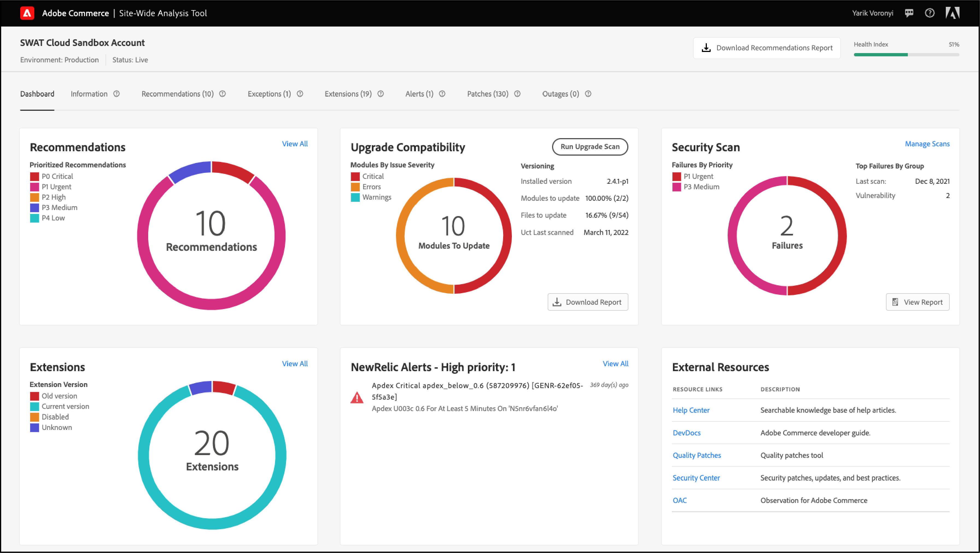Toggle the Patches info circle indicator

[x=518, y=94]
